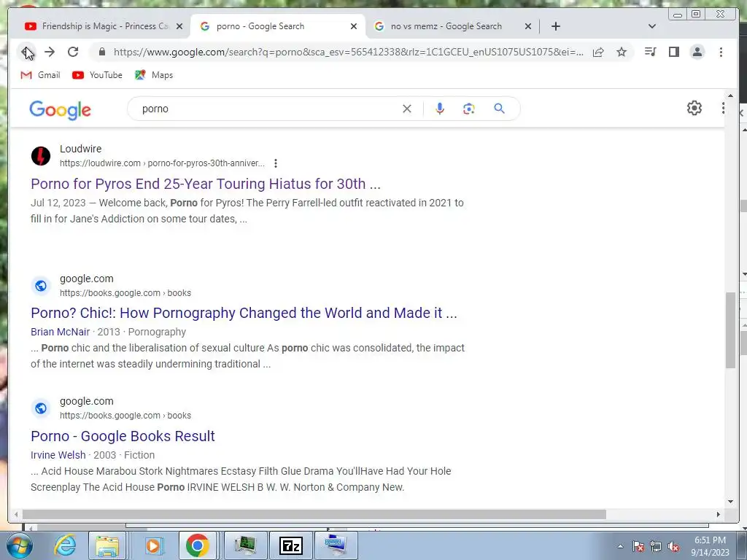Screen dimensions: 747x560
Task: Open the keyboard-and-screen taskbar app
Action: pos(336,545)
